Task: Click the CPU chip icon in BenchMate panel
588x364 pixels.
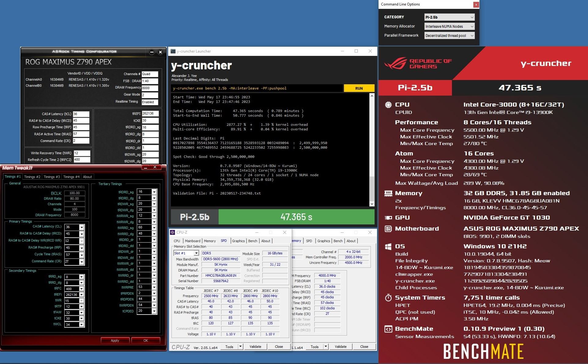Action: click(x=388, y=105)
